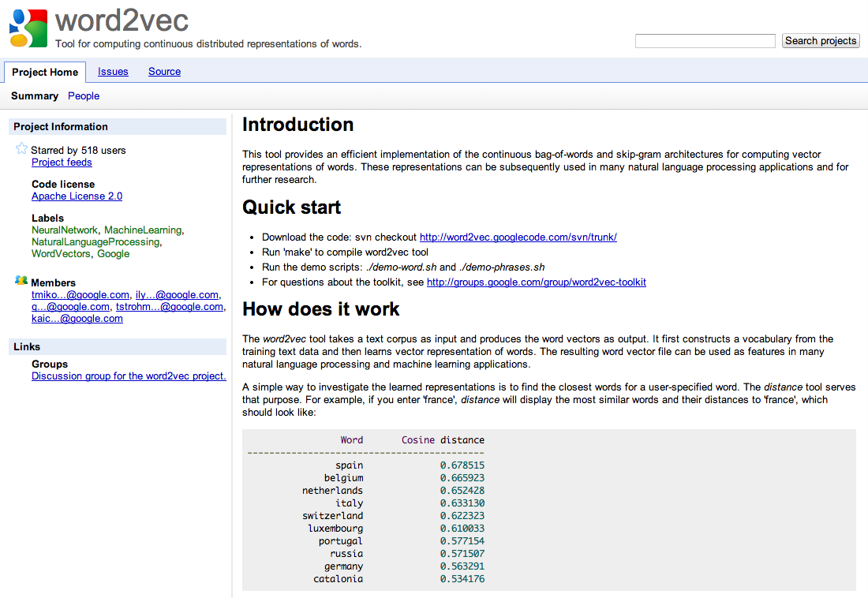868x598 pixels.
Task: Click the Project Information section header
Action: [x=118, y=126]
